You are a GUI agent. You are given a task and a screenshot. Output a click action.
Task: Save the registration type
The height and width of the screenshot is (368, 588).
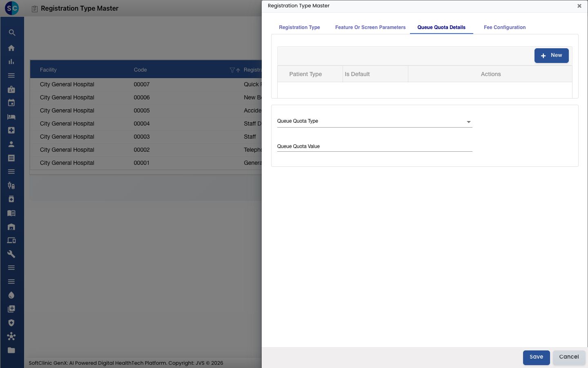[x=536, y=357]
